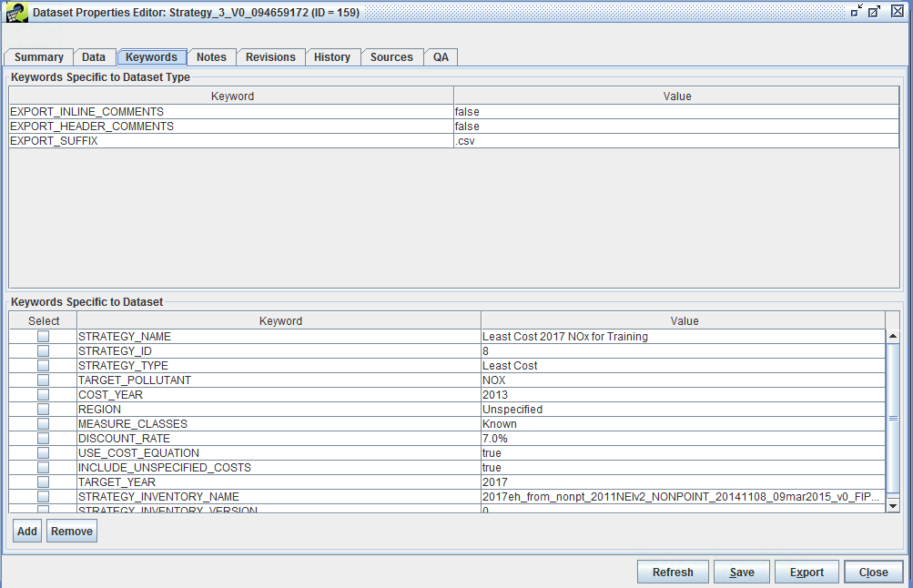This screenshot has height=588, width=913.
Task: Open the QA tab
Action: coord(441,56)
